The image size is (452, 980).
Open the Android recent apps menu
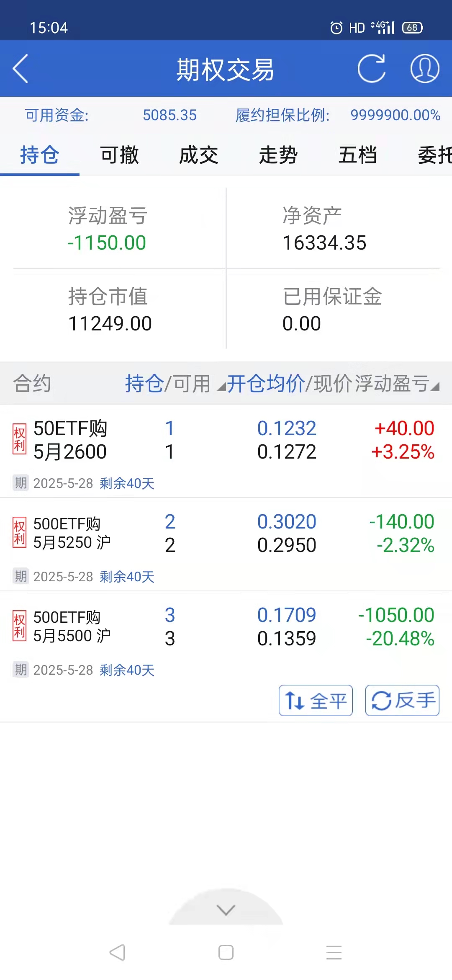[334, 952]
